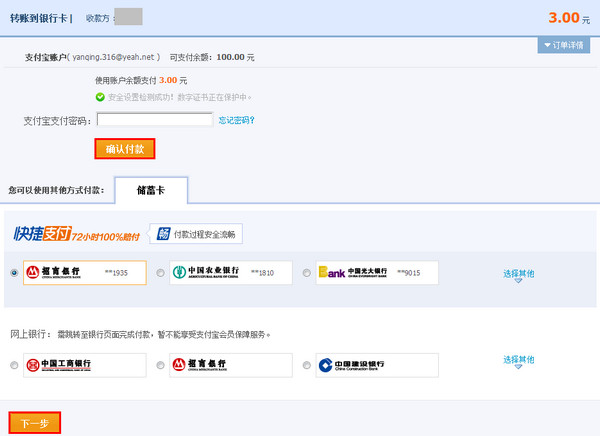Select the ICBC online banking radio button
The width and height of the screenshot is (600, 436).
[13, 365]
